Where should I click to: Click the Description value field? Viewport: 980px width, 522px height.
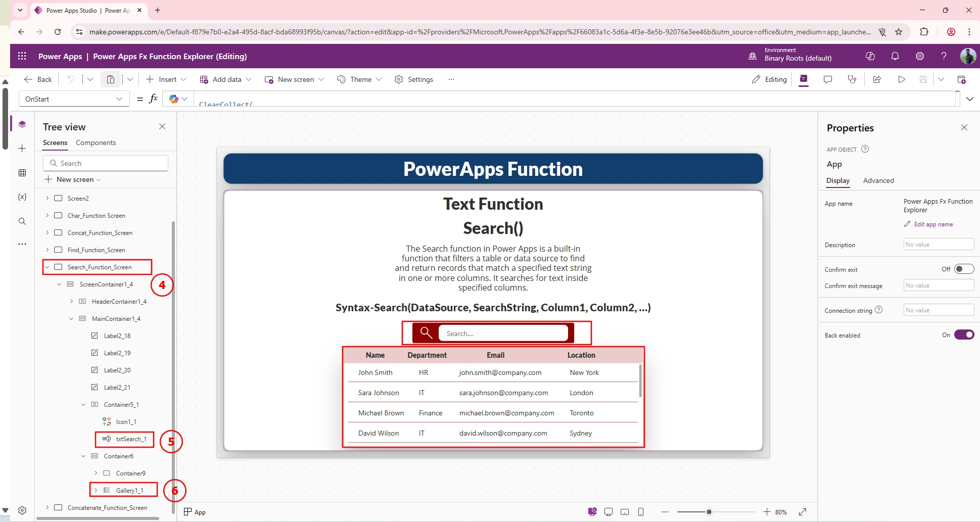point(939,244)
